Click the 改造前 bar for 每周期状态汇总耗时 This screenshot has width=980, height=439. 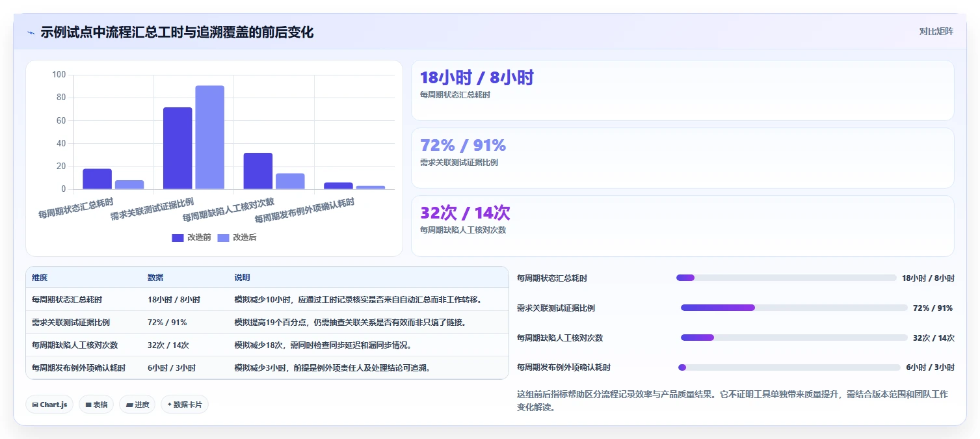[x=97, y=179]
